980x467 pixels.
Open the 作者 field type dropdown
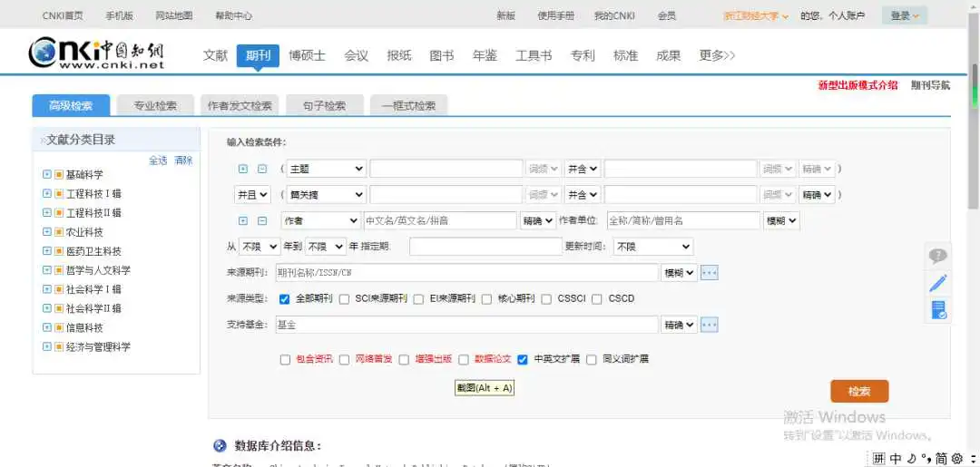(320, 220)
